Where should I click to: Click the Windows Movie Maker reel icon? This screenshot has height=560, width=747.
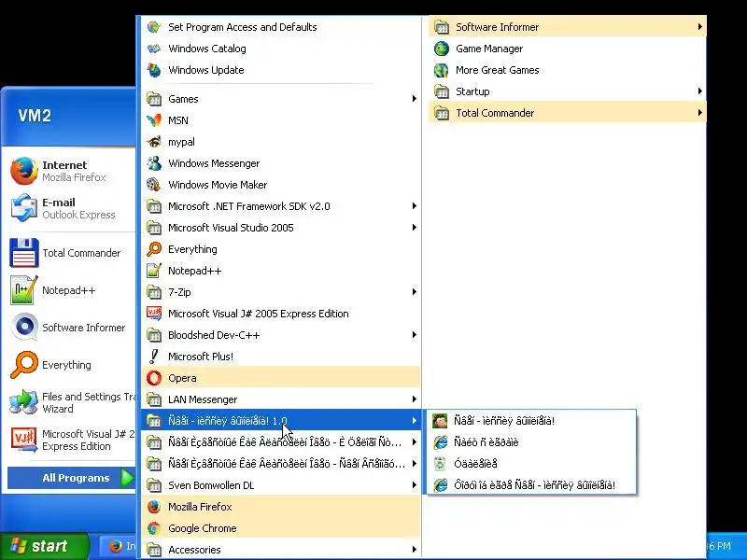coord(154,185)
